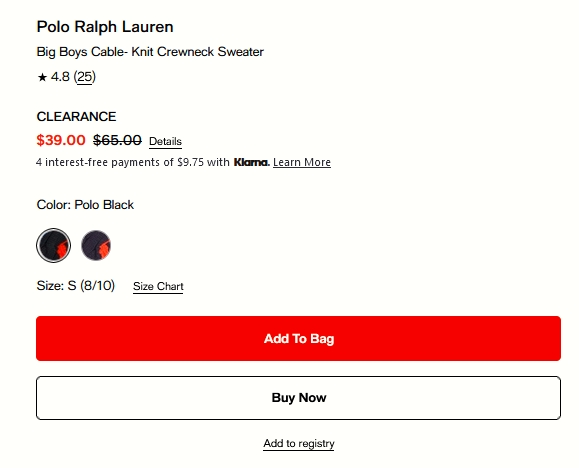
Task: Open the Add to registry link
Action: [x=299, y=443]
